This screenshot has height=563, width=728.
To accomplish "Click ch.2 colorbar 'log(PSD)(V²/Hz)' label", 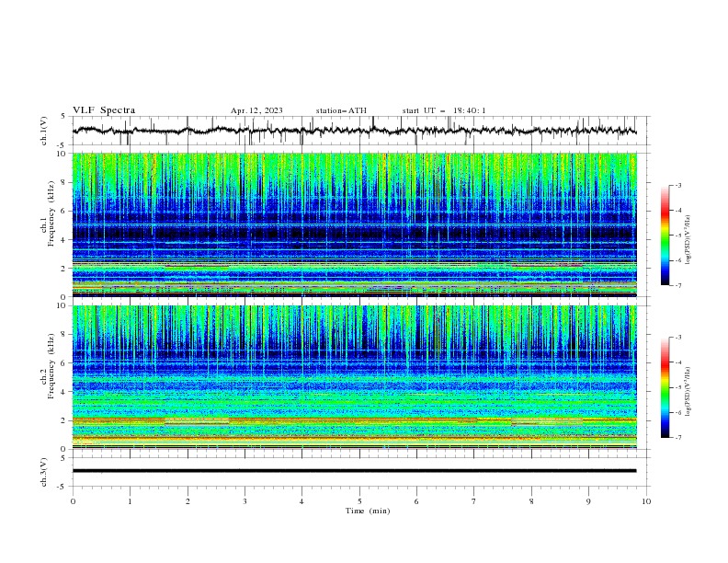I will click(x=688, y=392).
